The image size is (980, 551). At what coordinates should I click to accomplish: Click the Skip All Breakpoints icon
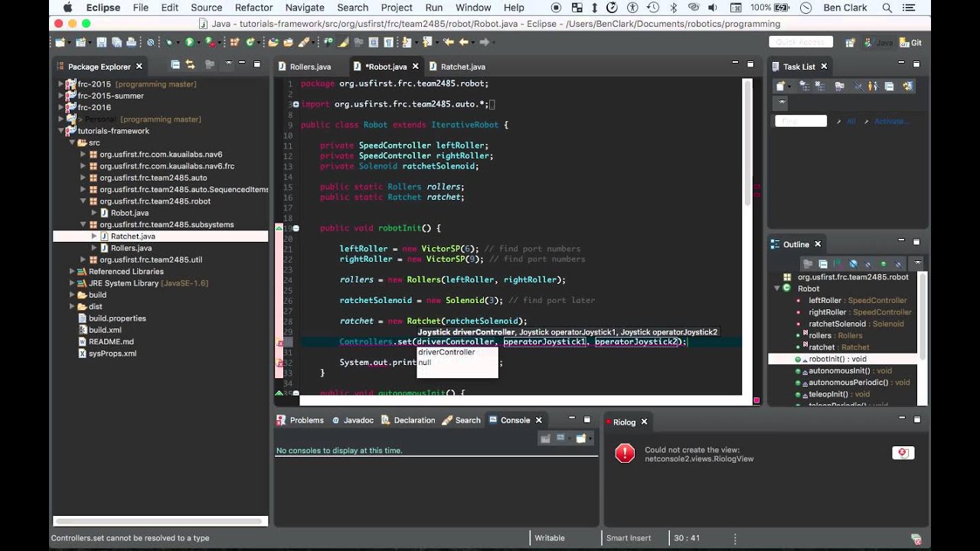(x=150, y=42)
